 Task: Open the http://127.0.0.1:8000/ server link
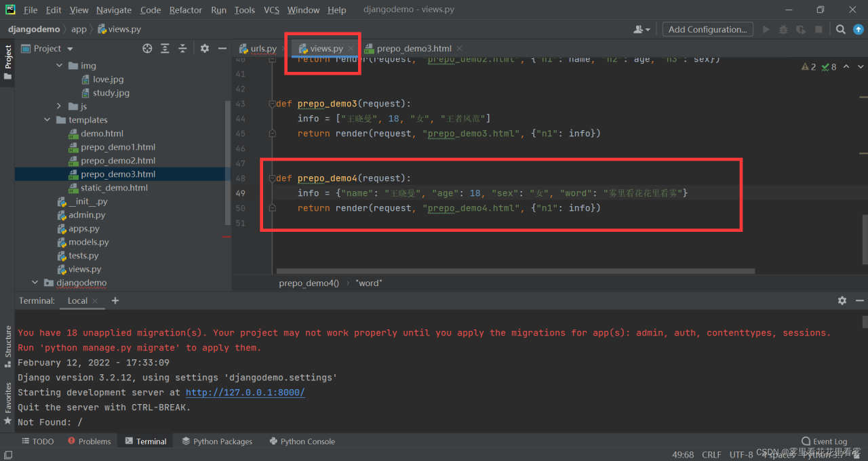point(245,393)
